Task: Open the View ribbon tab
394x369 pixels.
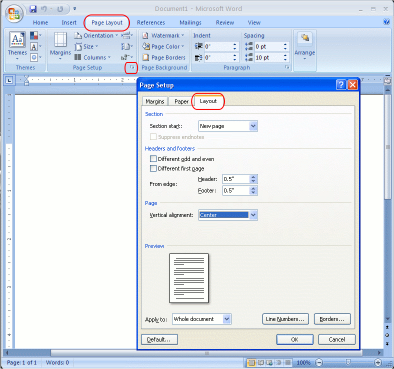Action: click(254, 22)
